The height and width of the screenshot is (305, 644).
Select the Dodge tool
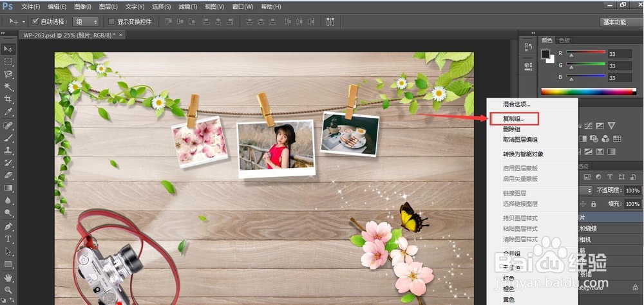[x=8, y=212]
